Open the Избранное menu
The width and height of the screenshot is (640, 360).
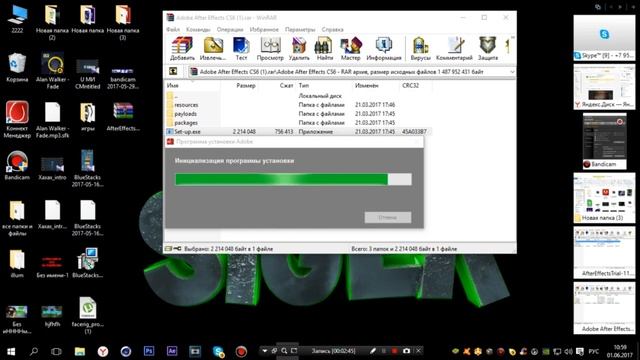264,29
